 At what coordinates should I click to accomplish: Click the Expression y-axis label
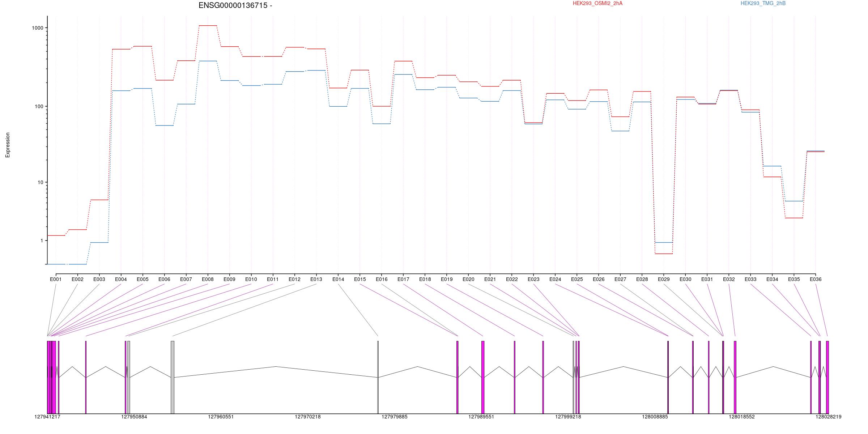coord(8,145)
